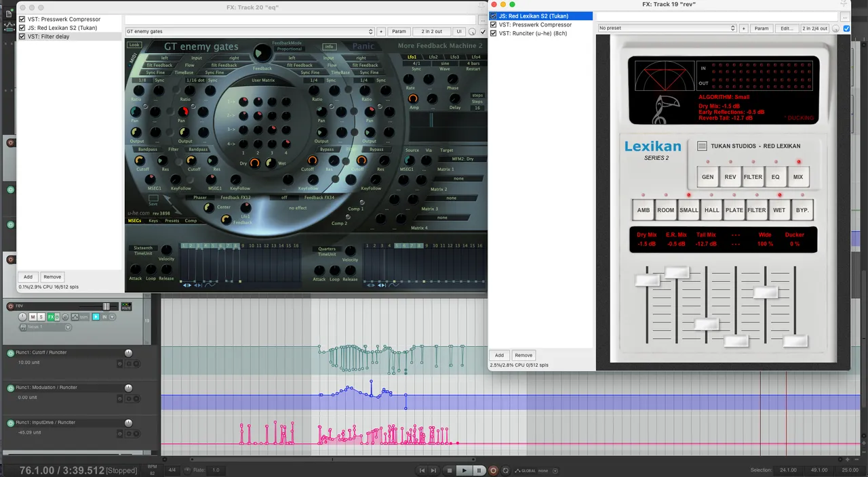Viewport: 868px width, 477px height.
Task: Click the 2 in 2 out button on Track 20
Action: (432, 31)
